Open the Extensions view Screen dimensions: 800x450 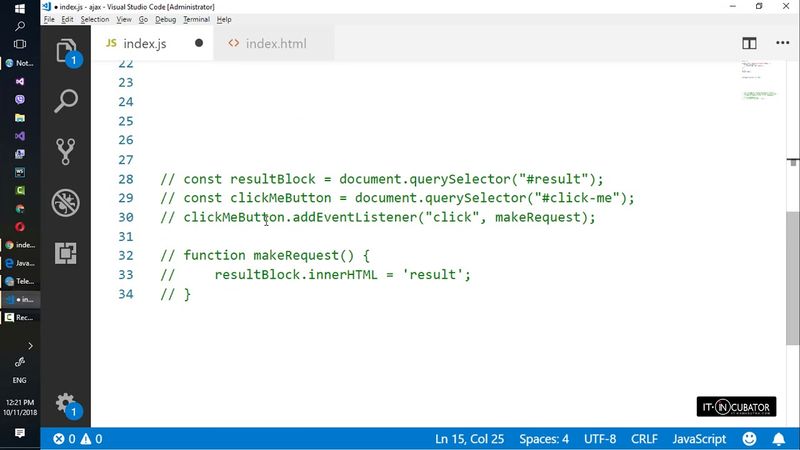(66, 252)
